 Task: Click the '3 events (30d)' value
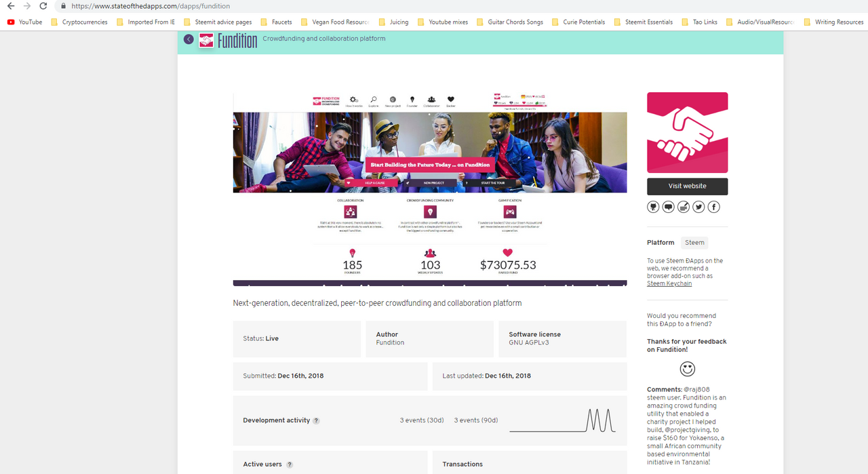(422, 420)
